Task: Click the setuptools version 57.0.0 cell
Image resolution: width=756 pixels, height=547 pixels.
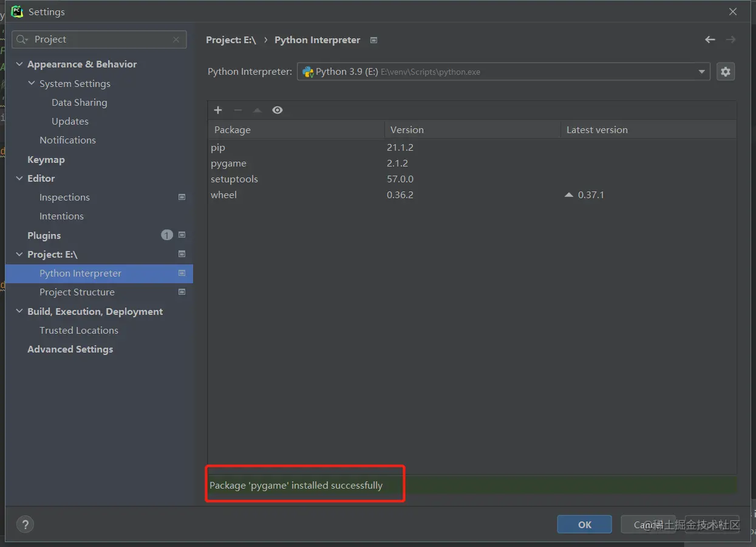Action: pyautogui.click(x=400, y=179)
